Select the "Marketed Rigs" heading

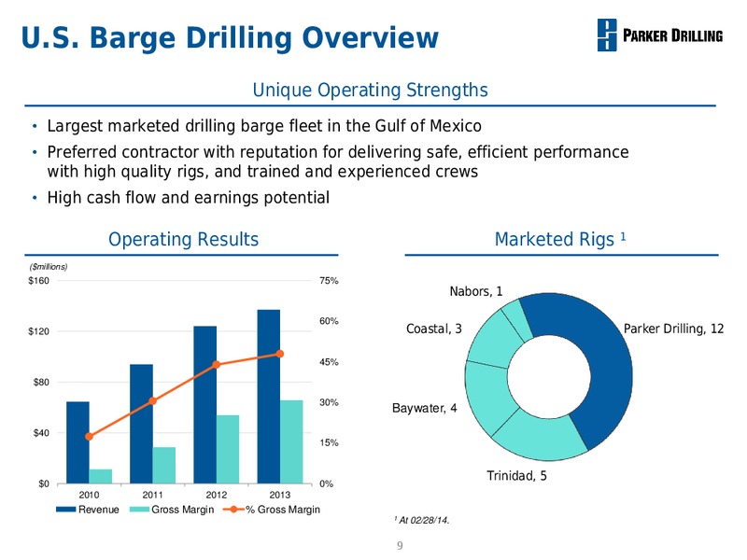click(559, 239)
